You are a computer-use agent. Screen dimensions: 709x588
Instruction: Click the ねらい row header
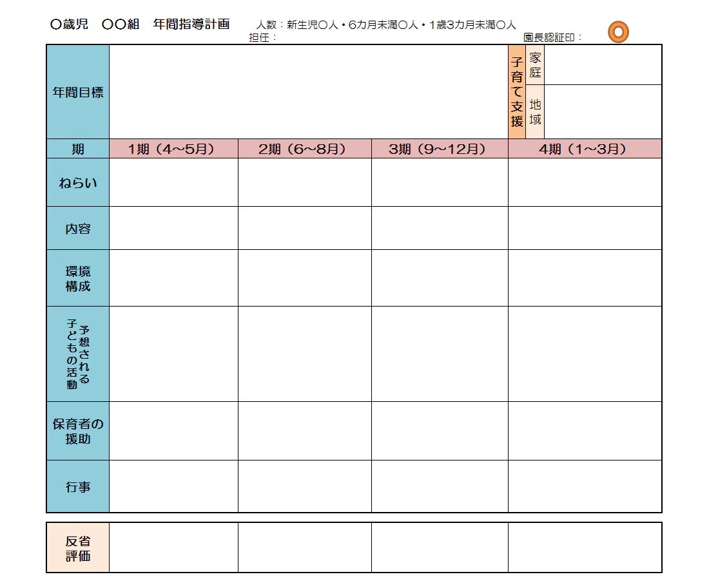(78, 183)
